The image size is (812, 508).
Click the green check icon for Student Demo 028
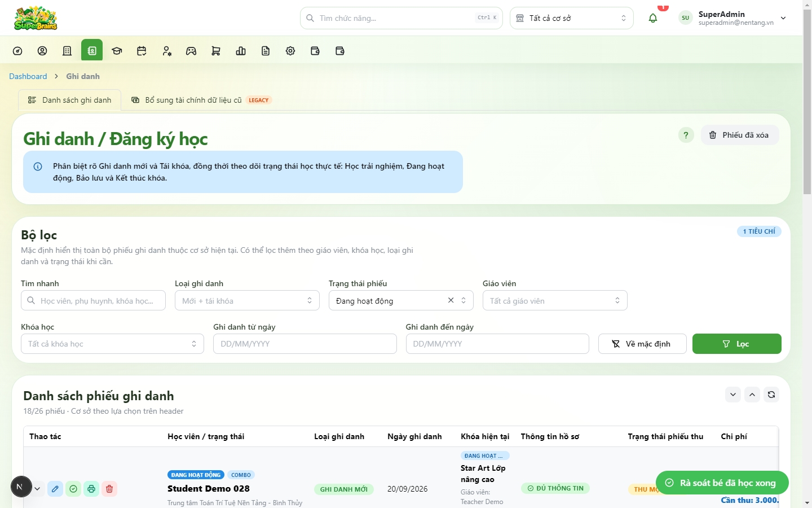pos(73,489)
